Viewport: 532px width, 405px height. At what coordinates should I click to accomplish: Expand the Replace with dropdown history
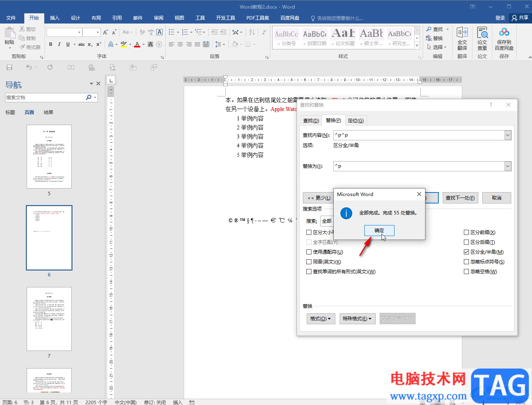[508, 166]
